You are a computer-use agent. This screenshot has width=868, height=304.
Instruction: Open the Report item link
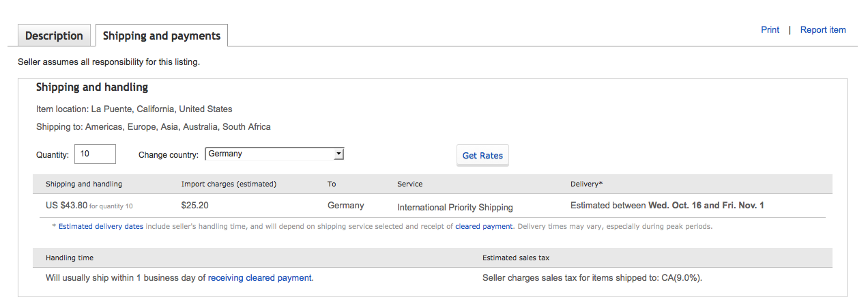coord(822,30)
